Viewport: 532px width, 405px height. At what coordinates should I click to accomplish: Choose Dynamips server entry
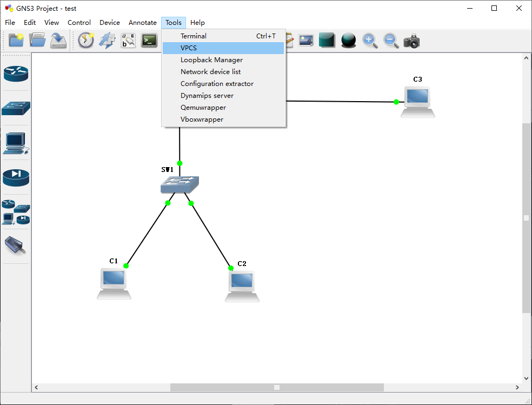point(223,95)
